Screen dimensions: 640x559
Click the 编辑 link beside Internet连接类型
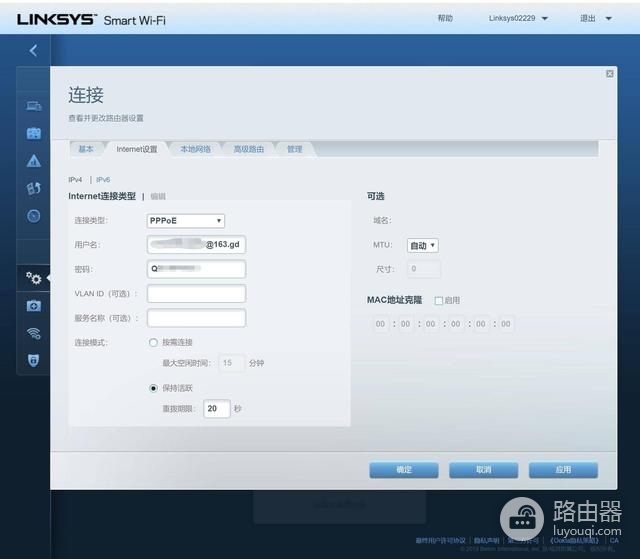point(158,196)
